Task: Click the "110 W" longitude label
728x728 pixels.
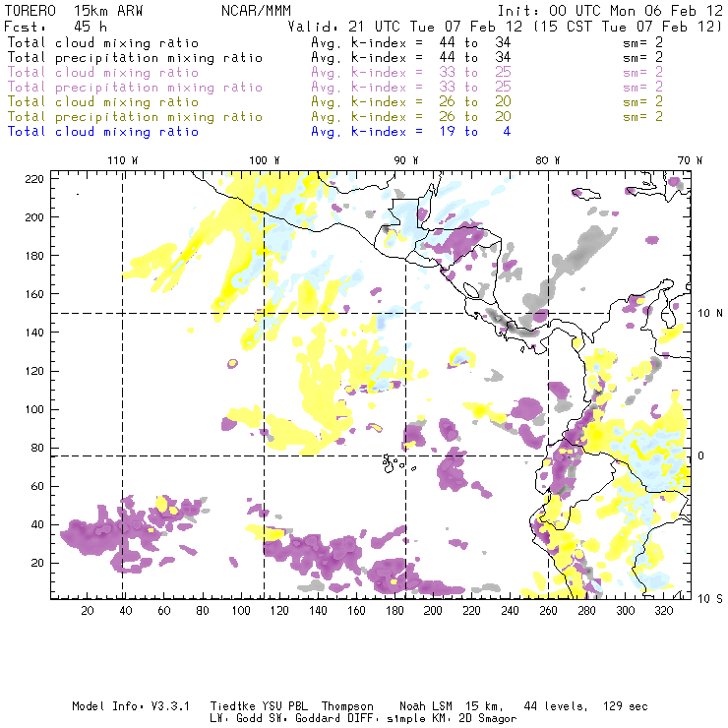Action: coord(123,160)
